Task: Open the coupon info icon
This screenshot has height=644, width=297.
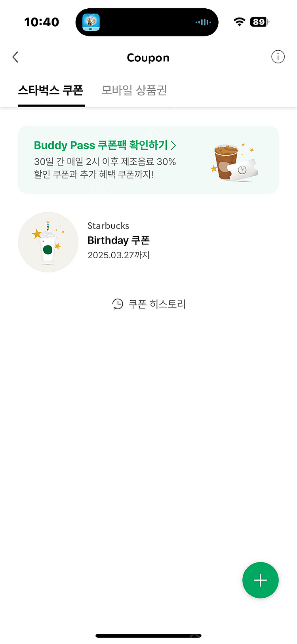Action: (x=278, y=57)
